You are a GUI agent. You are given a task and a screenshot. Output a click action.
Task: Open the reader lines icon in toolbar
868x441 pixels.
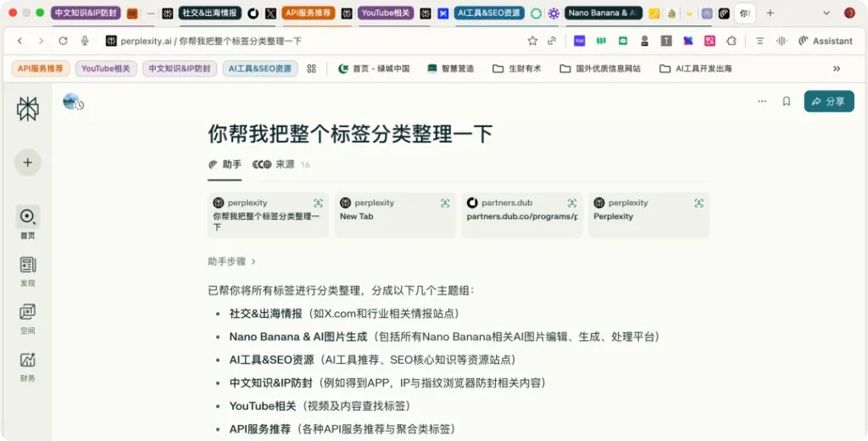coord(760,41)
